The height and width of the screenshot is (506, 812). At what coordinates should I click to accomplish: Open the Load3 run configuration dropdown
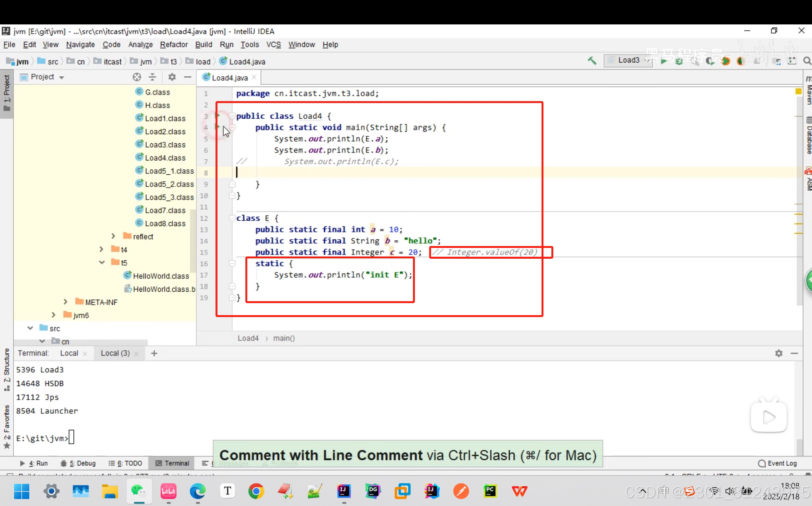pyautogui.click(x=628, y=61)
